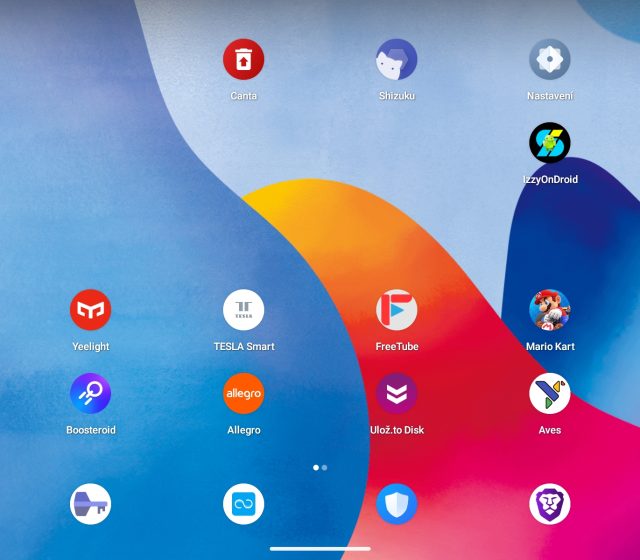Launch the Yeelight app
640x560 pixels.
coord(90,310)
